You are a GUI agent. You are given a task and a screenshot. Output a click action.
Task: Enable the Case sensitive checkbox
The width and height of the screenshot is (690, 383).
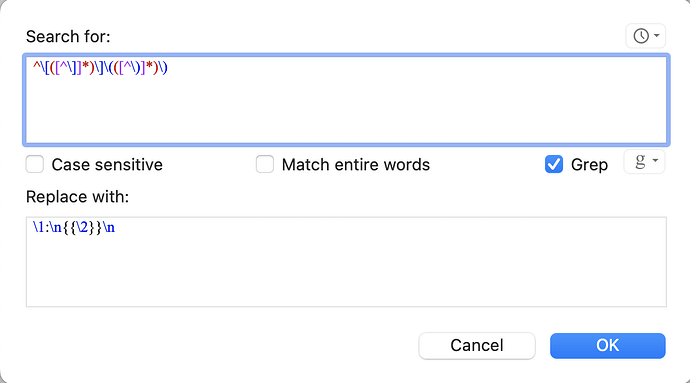click(x=35, y=164)
